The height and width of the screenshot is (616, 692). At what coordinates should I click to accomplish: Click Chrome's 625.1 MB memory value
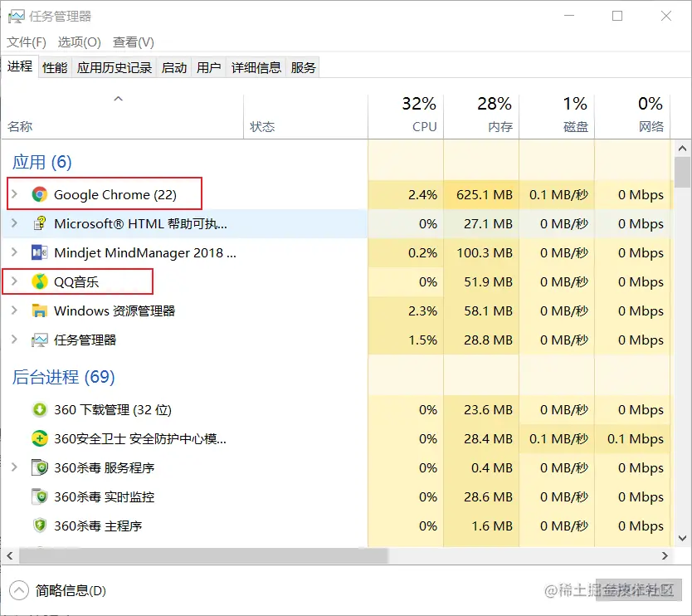point(485,195)
